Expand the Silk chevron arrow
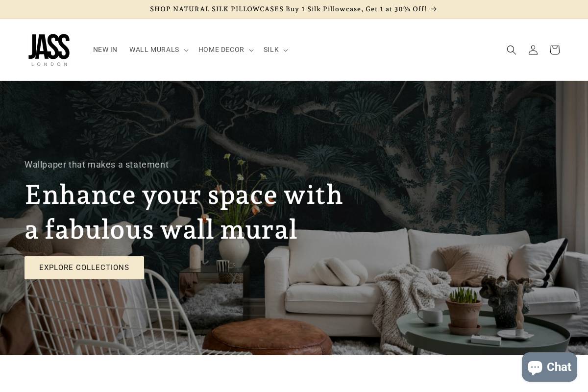Screen dimensions: 588x392 (286, 50)
